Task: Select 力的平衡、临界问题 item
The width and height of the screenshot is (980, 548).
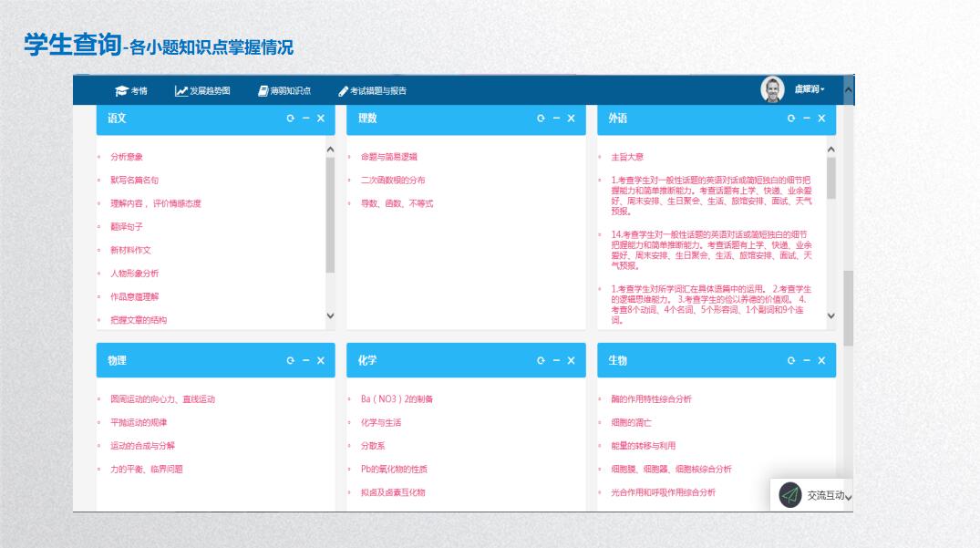Action: click(147, 470)
